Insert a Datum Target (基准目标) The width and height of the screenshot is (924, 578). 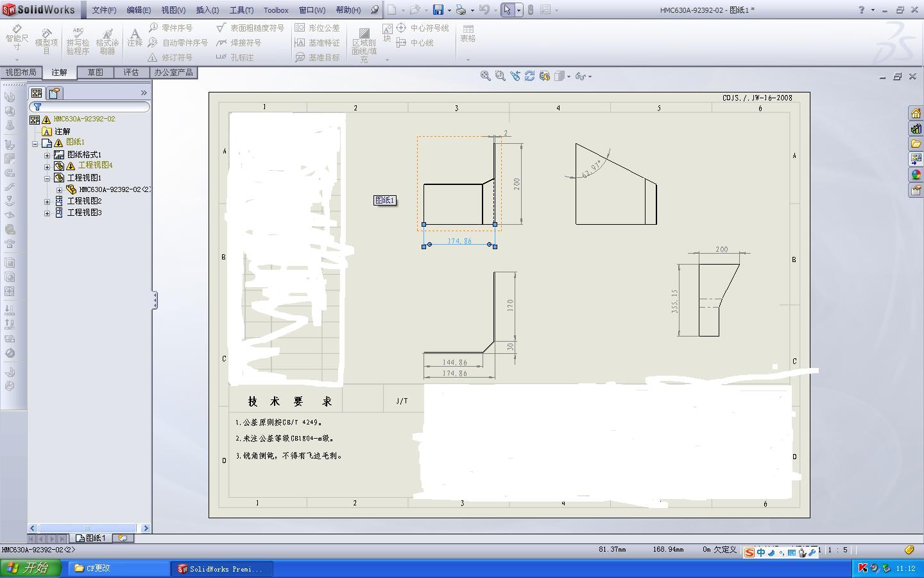[317, 58]
